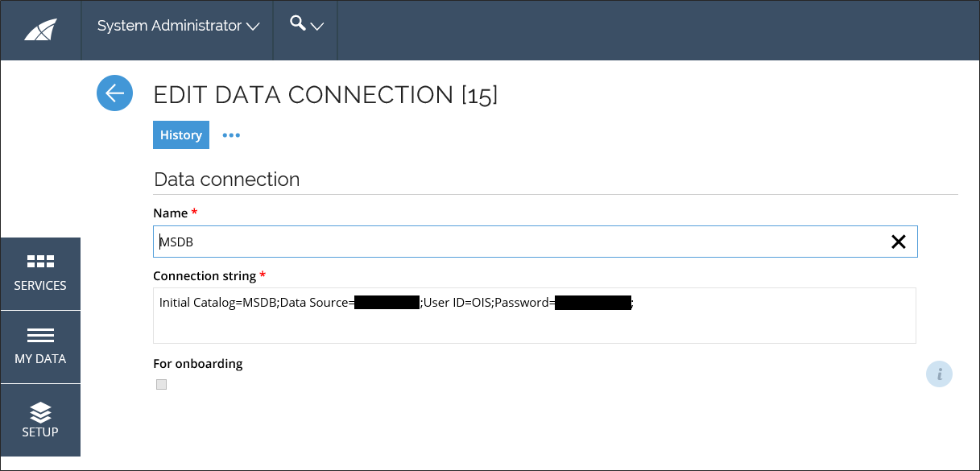Click the round info icon
The width and height of the screenshot is (980, 471).
(x=939, y=374)
